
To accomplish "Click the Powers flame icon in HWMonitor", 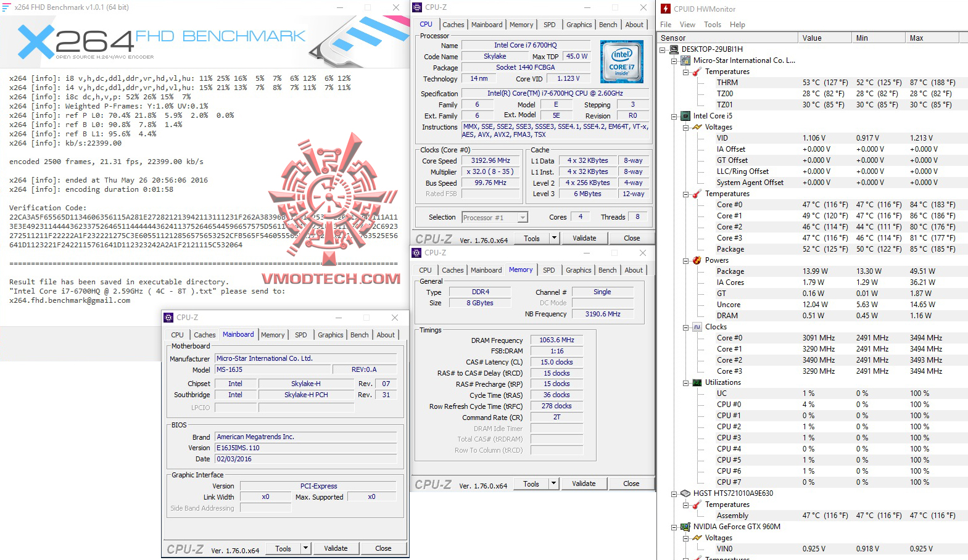I will pyautogui.click(x=697, y=260).
